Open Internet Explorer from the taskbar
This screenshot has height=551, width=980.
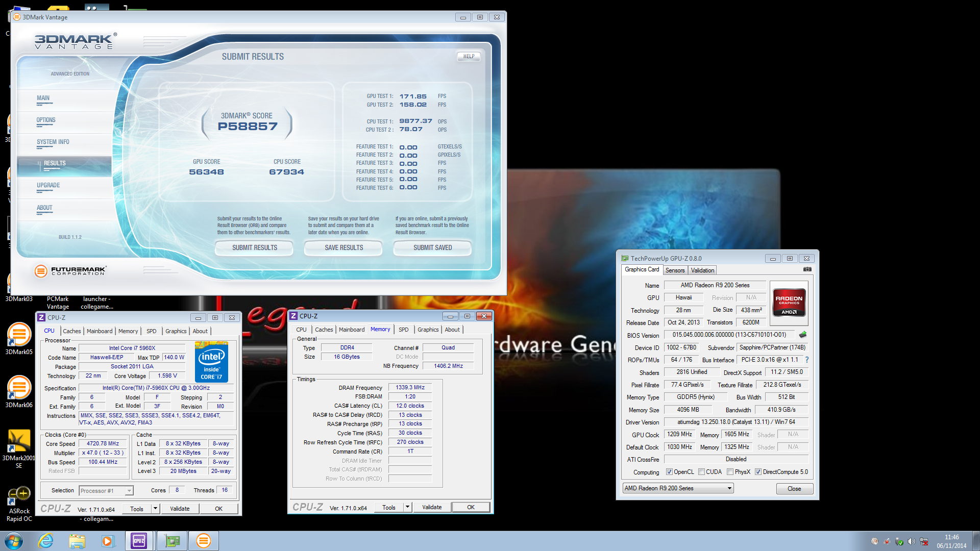pos(46,541)
